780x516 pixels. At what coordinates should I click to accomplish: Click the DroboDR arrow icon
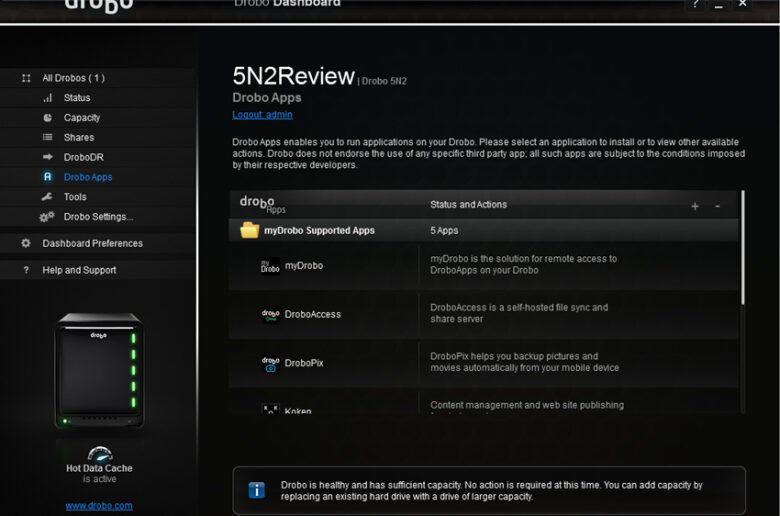coord(48,157)
